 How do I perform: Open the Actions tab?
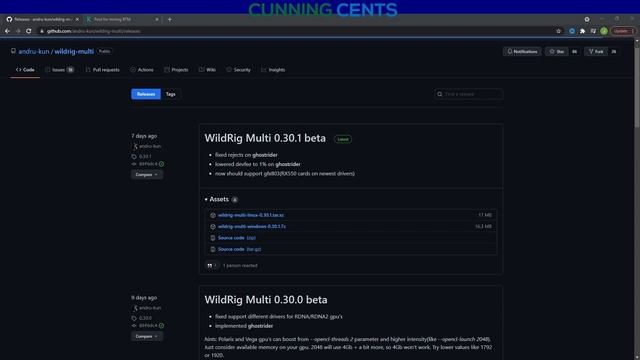pos(142,70)
